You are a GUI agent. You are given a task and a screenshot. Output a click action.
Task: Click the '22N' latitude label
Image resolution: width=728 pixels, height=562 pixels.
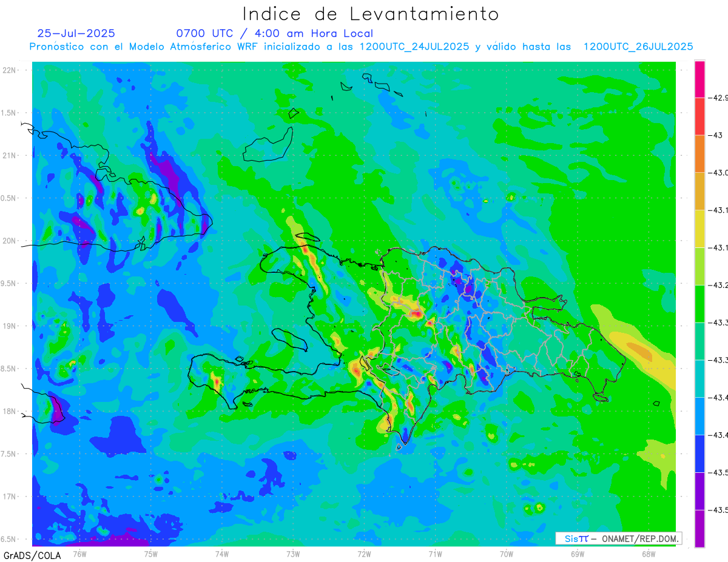click(x=10, y=70)
